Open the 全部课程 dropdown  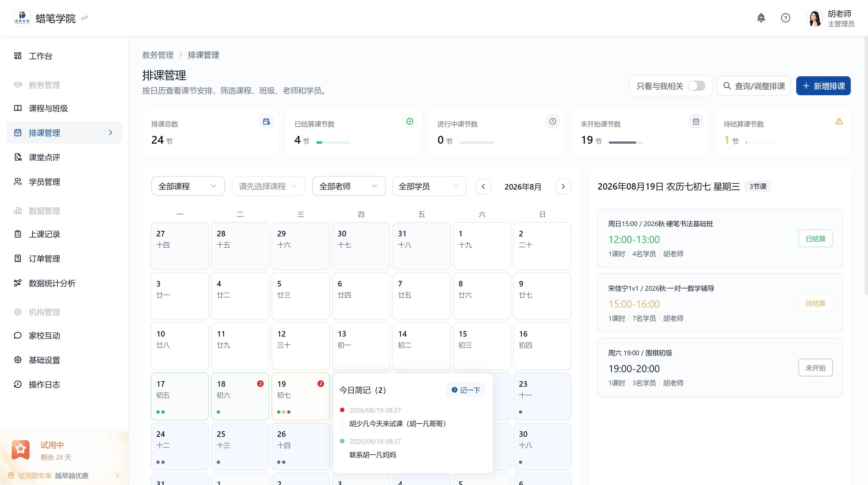tap(188, 186)
